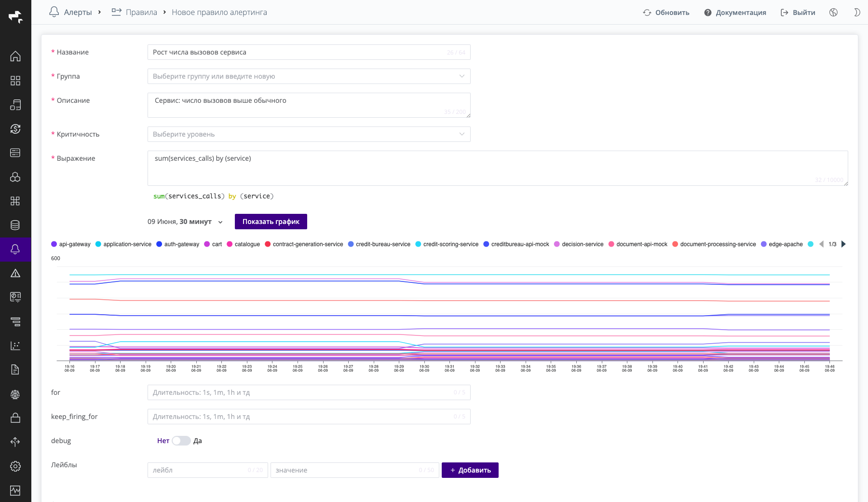868x502 pixels.
Task: Open the home icon in sidebar
Action: (x=15, y=56)
